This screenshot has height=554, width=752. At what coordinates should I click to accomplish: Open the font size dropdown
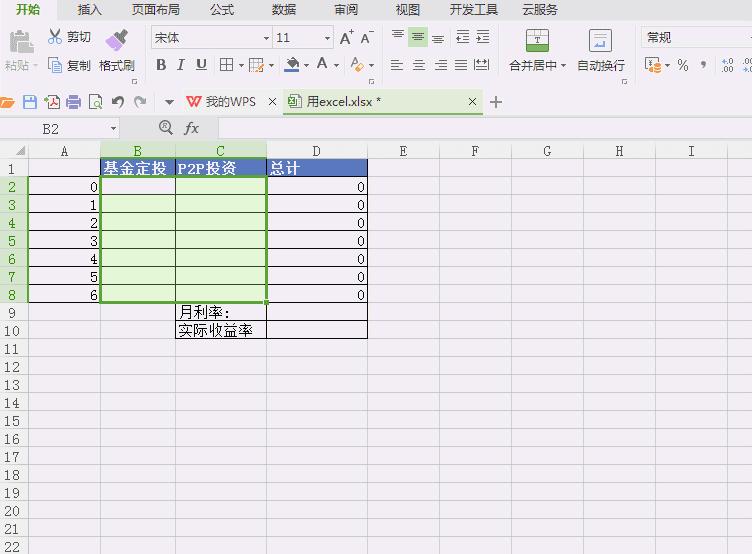coord(327,38)
